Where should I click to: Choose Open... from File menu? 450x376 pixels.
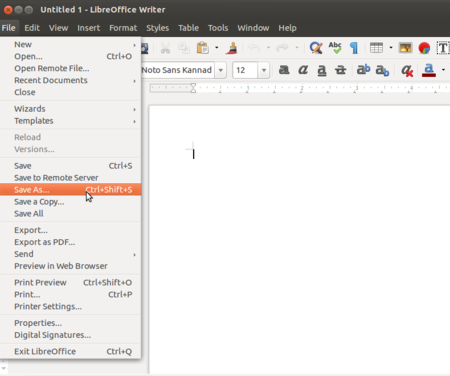[70, 56]
